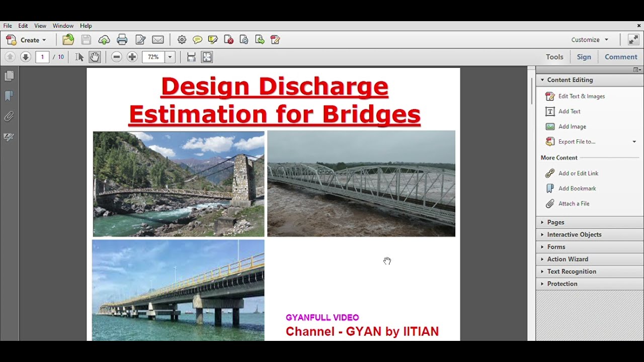The image size is (644, 362).
Task: Go to previous page with the up arrow
Action: point(10,57)
